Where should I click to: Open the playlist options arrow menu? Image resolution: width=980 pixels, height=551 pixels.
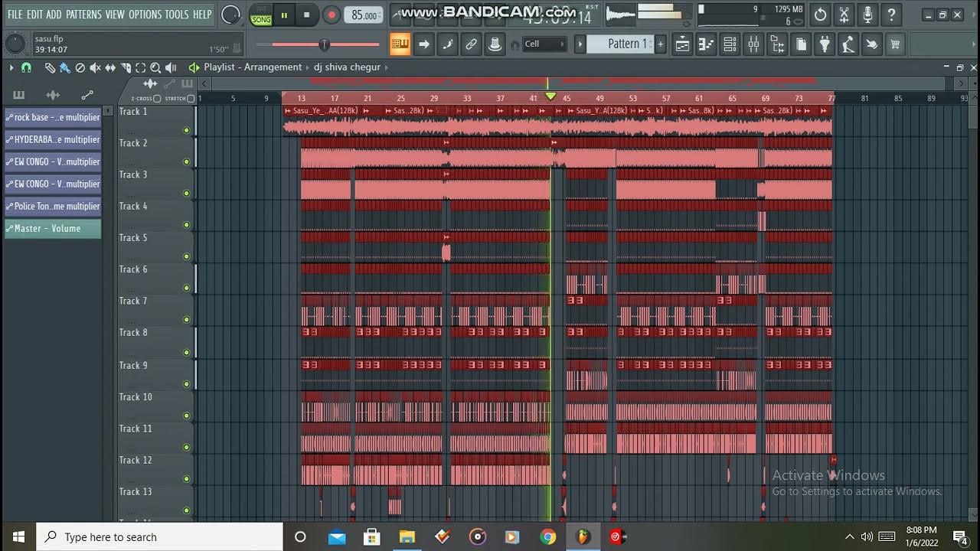tap(11, 67)
